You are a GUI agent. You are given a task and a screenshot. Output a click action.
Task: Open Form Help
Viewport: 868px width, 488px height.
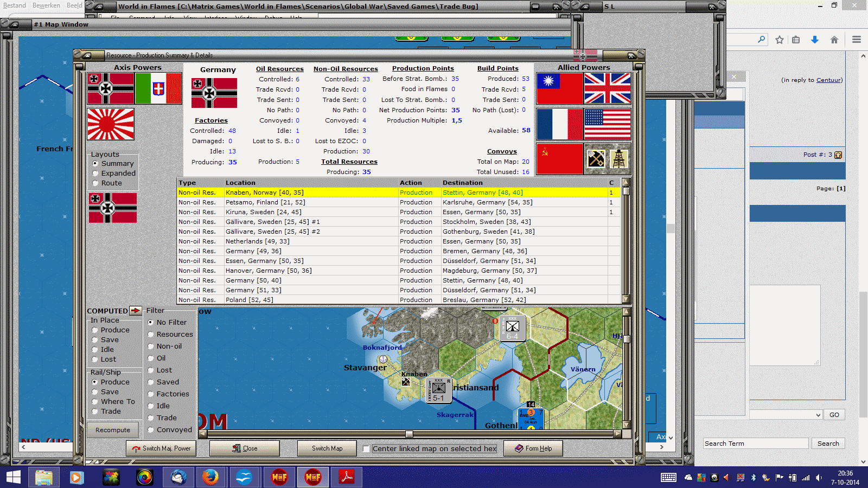(533, 448)
